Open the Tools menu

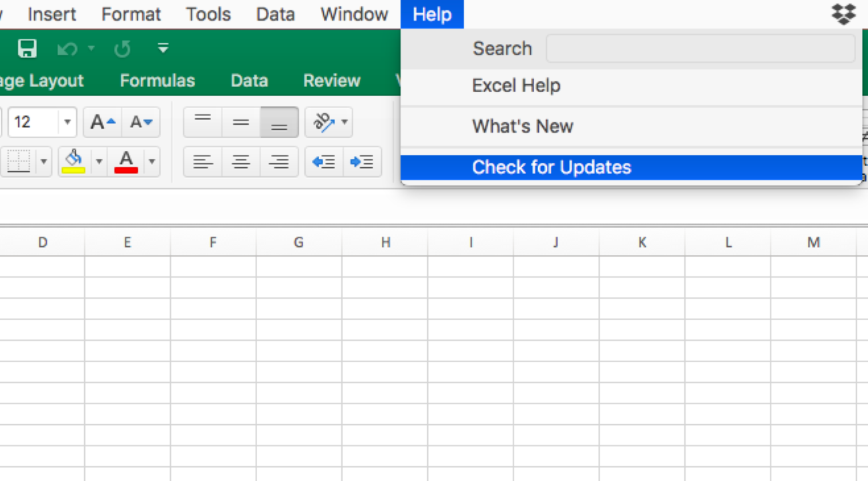coord(208,14)
